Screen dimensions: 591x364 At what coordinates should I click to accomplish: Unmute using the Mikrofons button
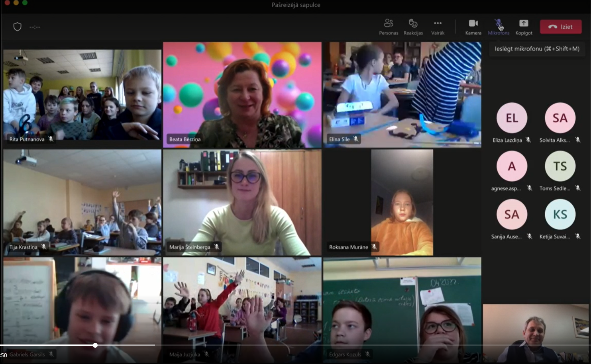click(x=498, y=24)
